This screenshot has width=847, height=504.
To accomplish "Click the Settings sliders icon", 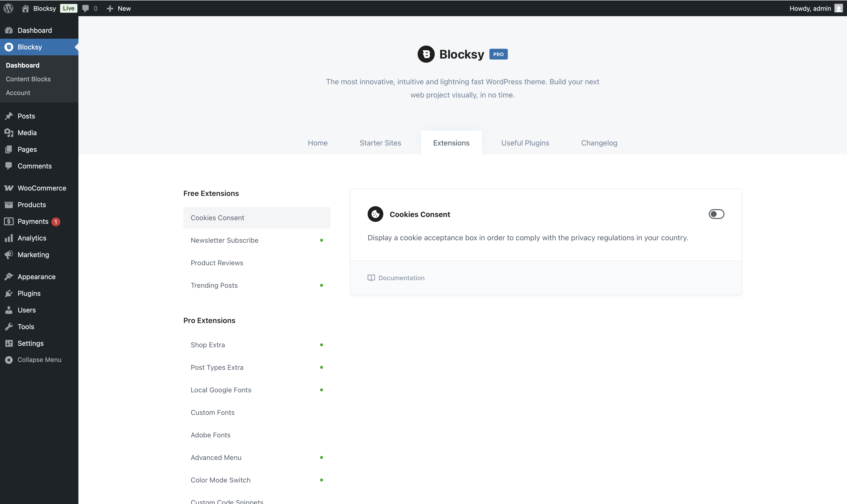I will click(x=9, y=343).
